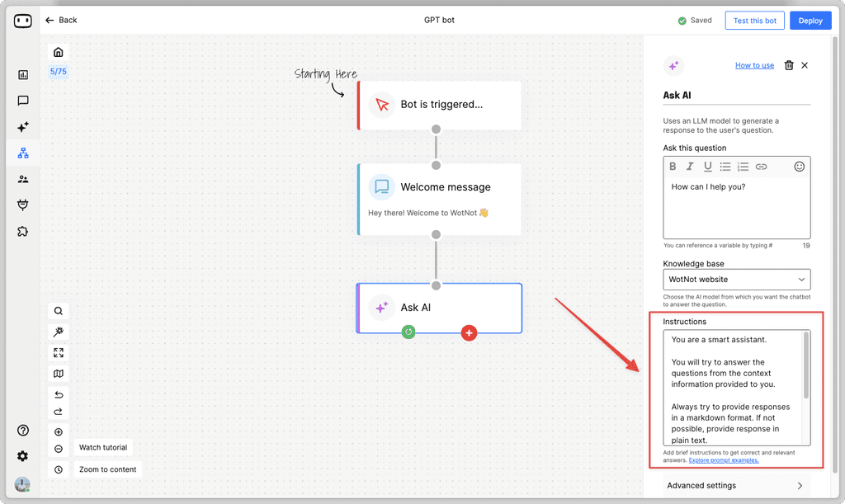845x504 pixels.
Task: Click the Test this bot button
Action: pyautogui.click(x=753, y=20)
